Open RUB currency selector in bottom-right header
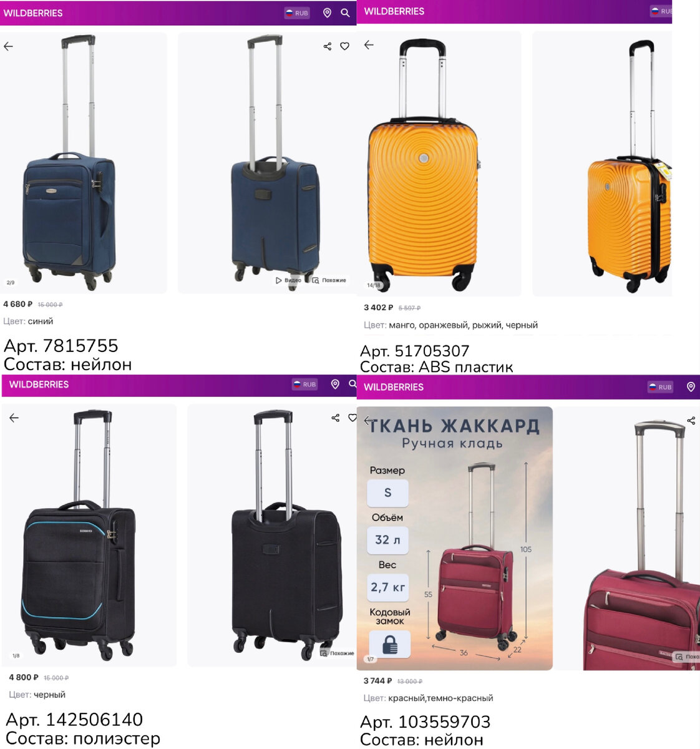The width and height of the screenshot is (700, 749). (660, 387)
